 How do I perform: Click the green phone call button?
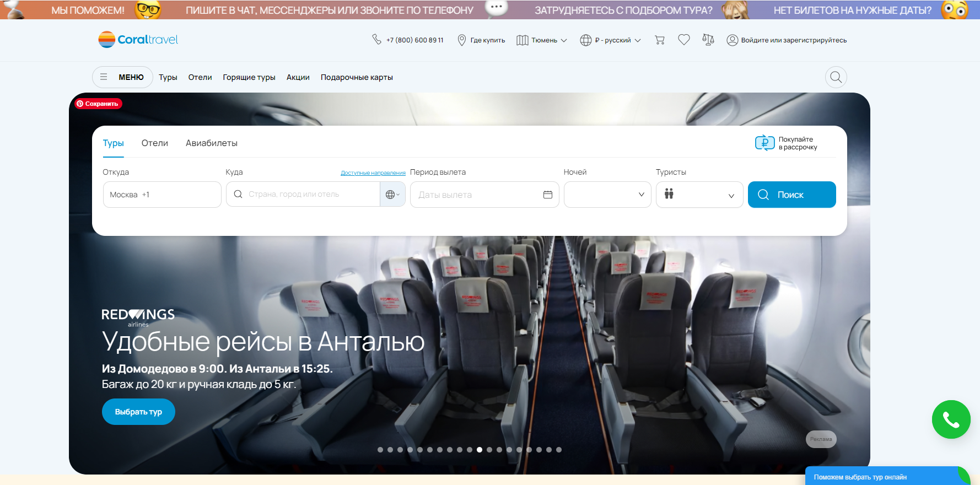(951, 419)
